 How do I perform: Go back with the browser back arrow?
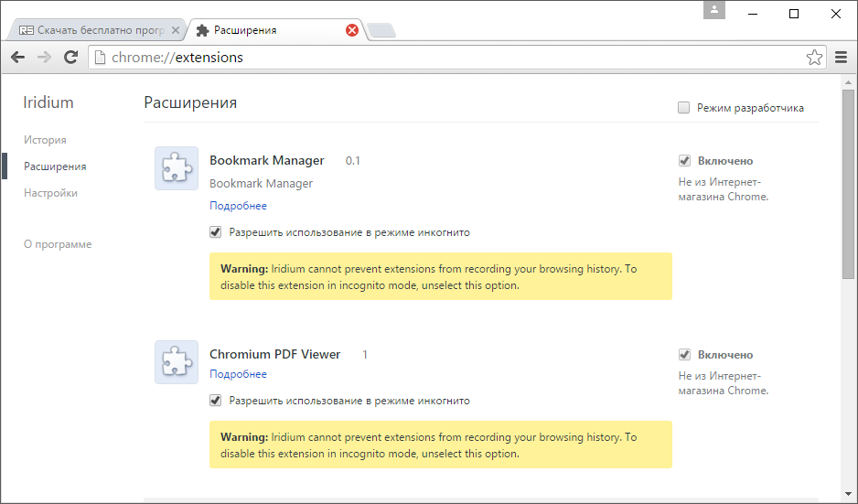18,57
